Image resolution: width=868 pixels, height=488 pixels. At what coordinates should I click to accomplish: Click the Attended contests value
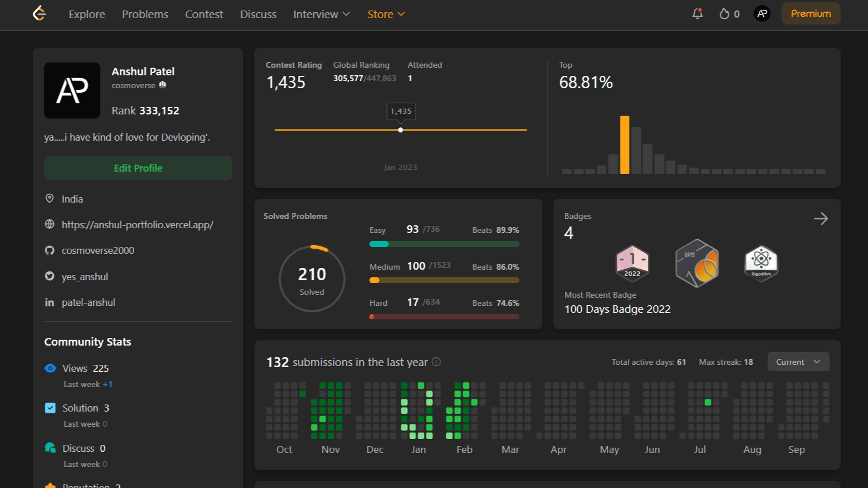(x=410, y=78)
